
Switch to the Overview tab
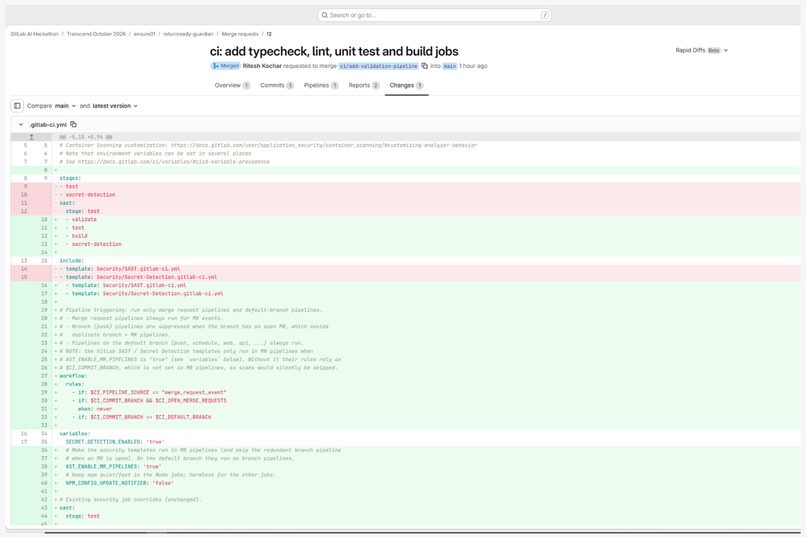232,85
